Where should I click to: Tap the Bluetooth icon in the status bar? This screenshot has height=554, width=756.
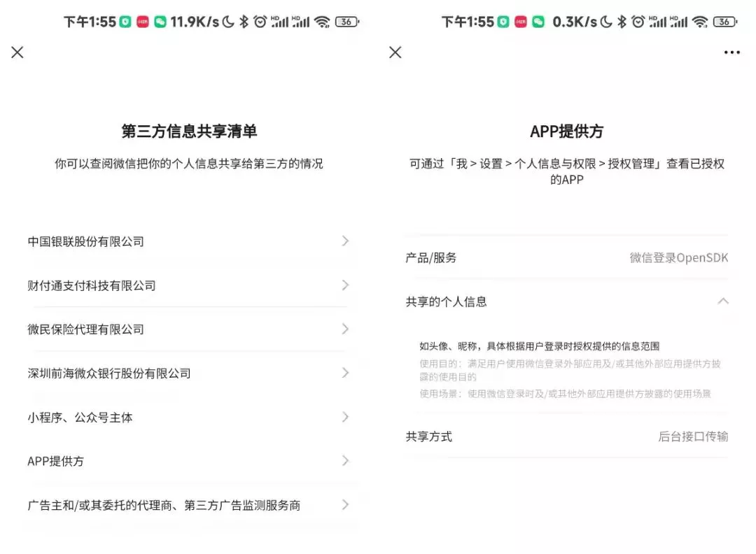(x=242, y=22)
